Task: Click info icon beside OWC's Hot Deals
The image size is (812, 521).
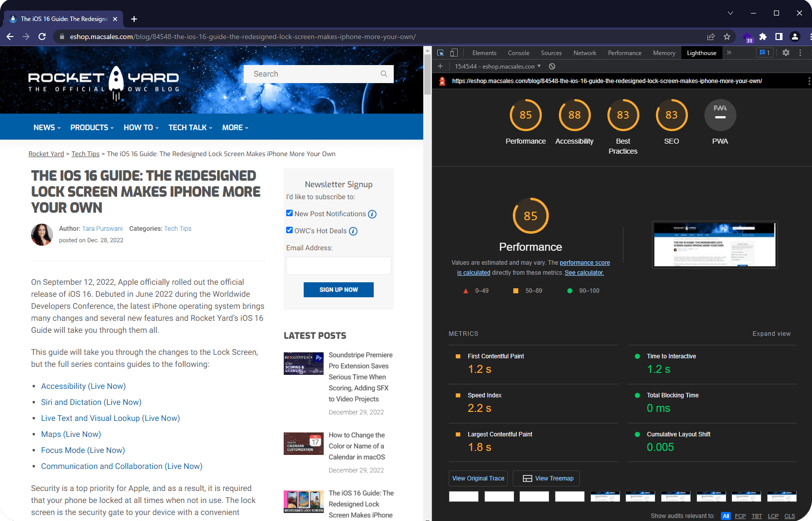Action: click(x=353, y=231)
